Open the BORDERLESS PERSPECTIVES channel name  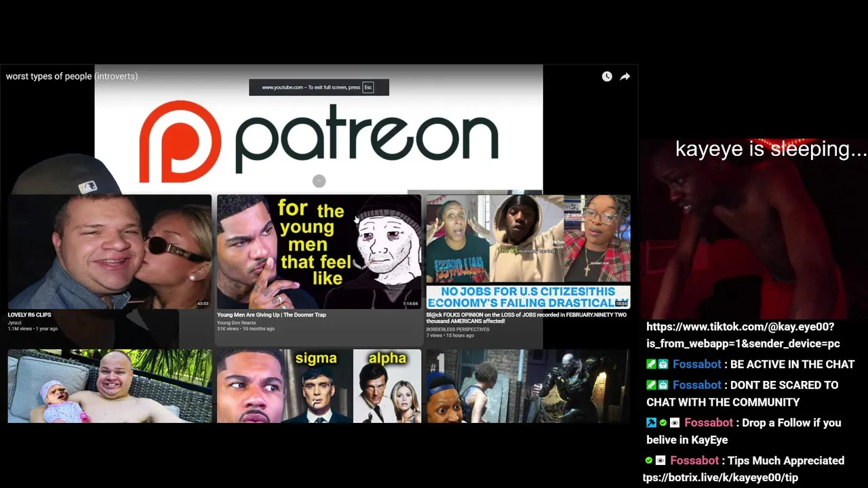pyautogui.click(x=458, y=329)
